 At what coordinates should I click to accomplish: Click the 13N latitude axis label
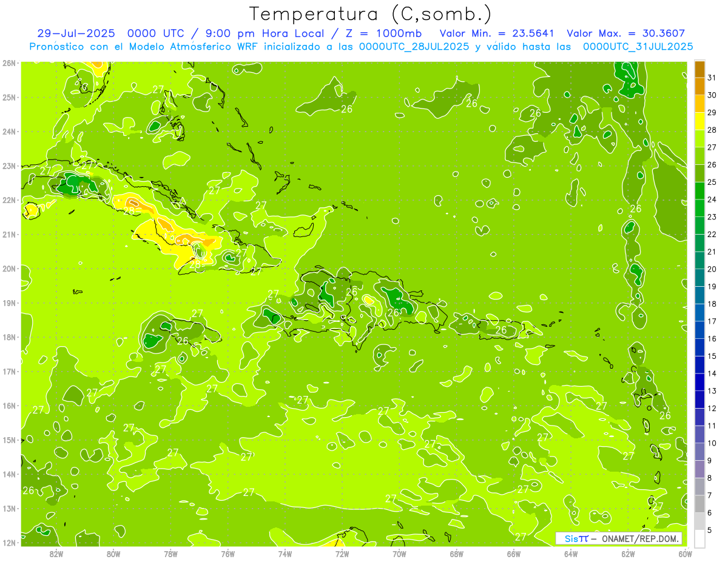(x=9, y=508)
